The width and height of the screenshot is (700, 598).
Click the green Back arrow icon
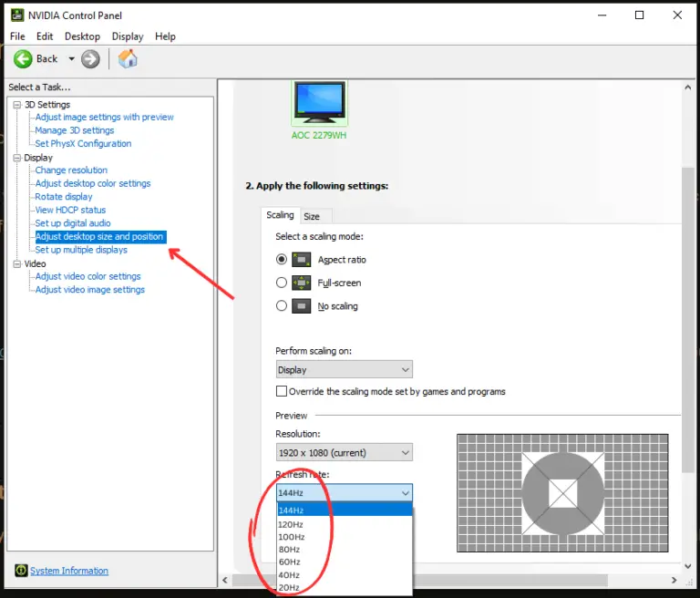coord(23,59)
